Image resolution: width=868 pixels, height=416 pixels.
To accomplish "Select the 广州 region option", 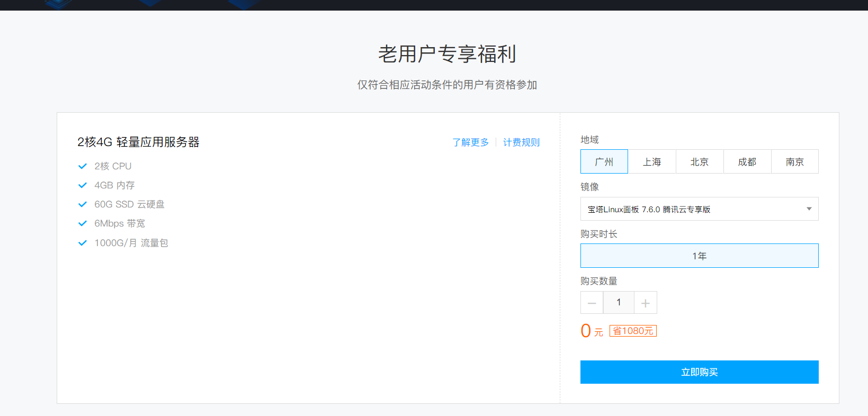I will 604,161.
